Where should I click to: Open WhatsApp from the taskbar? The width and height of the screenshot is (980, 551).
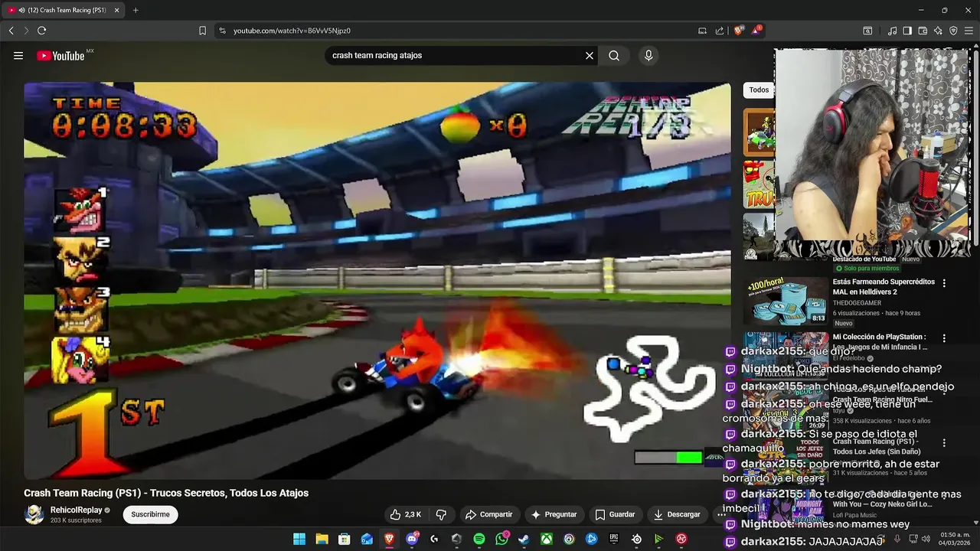(501, 539)
